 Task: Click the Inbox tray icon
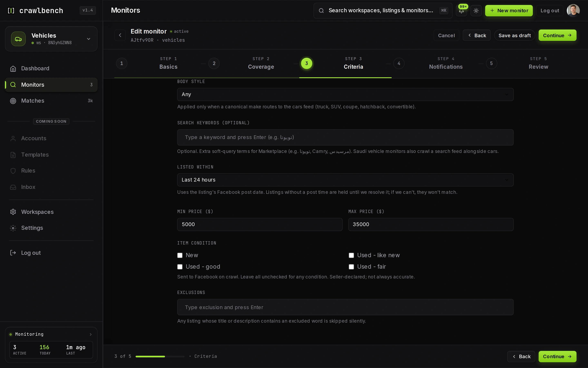click(x=13, y=187)
